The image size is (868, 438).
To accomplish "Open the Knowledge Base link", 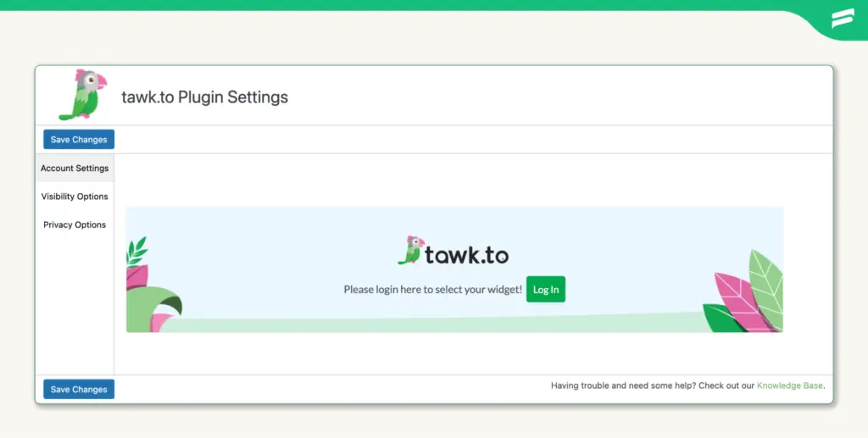I will (x=789, y=385).
